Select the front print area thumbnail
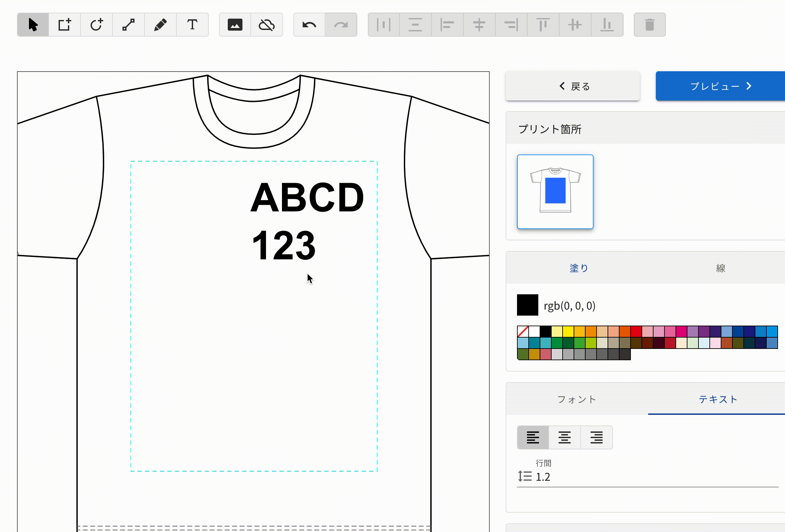 pos(555,191)
